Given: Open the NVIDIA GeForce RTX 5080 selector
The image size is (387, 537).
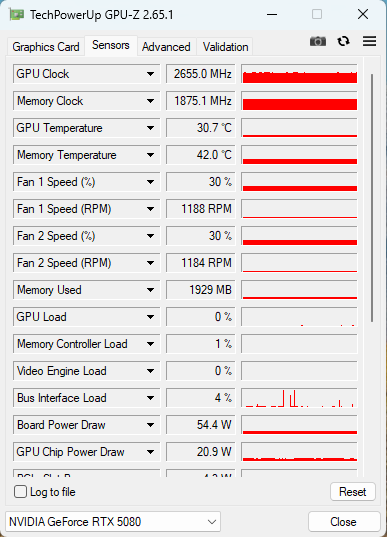Looking at the screenshot, I should 113,522.
